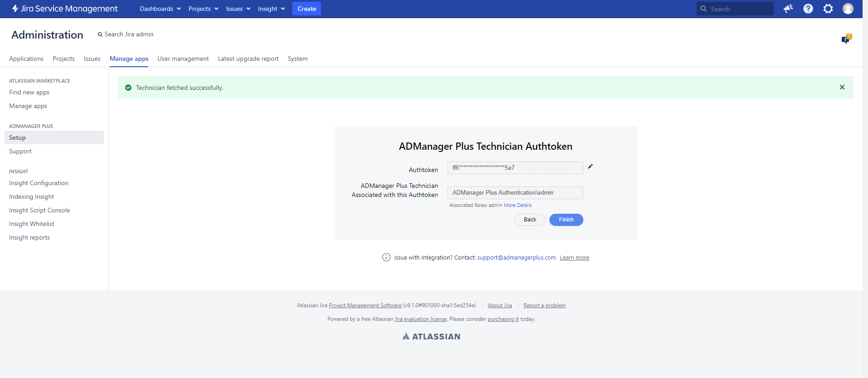Open Search Jira admin
Image resolution: width=868 pixels, height=378 pixels.
click(x=126, y=34)
